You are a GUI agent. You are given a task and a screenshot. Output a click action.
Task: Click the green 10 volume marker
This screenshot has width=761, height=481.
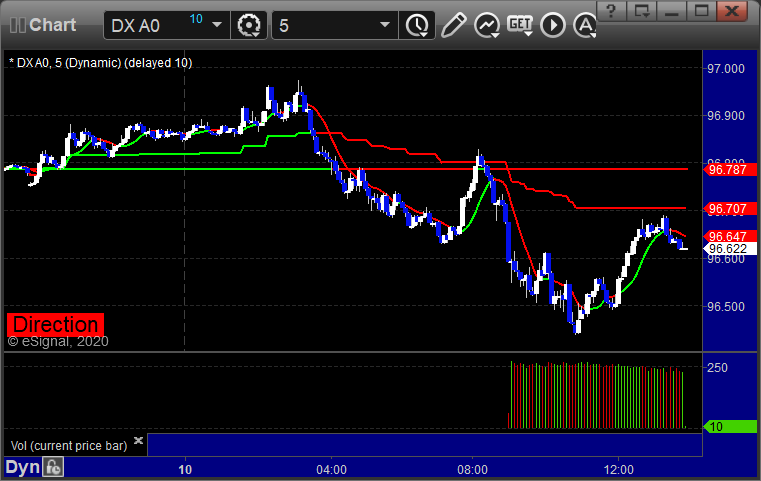pos(730,427)
